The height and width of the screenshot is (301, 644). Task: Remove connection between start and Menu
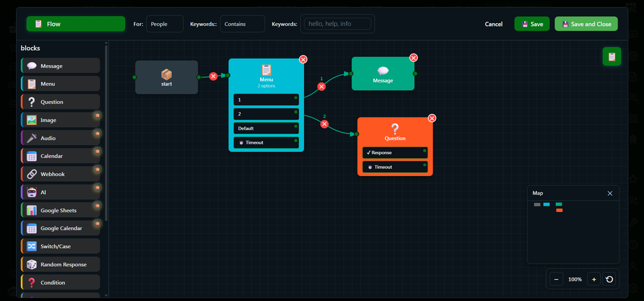(213, 76)
